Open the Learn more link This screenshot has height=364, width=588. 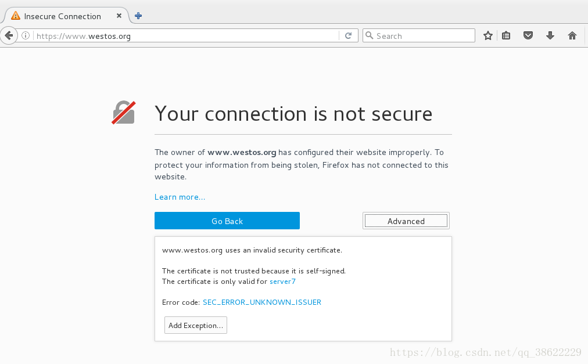pyautogui.click(x=180, y=197)
